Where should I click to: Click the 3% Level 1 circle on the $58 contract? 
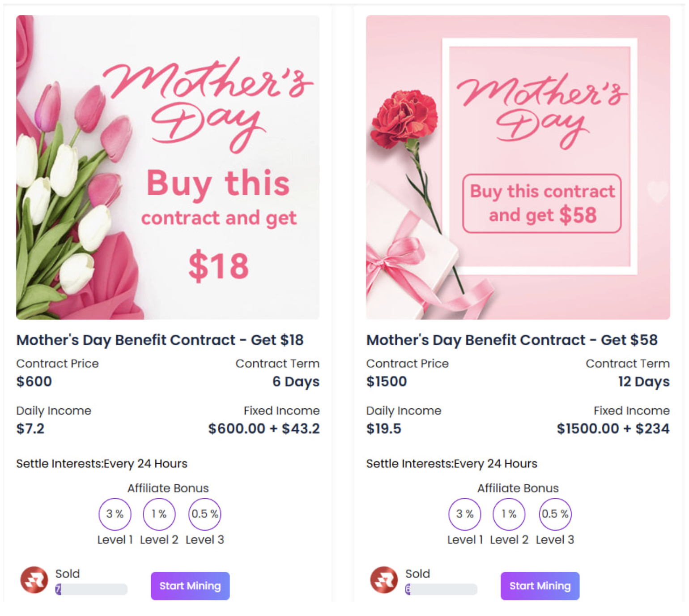click(x=465, y=514)
